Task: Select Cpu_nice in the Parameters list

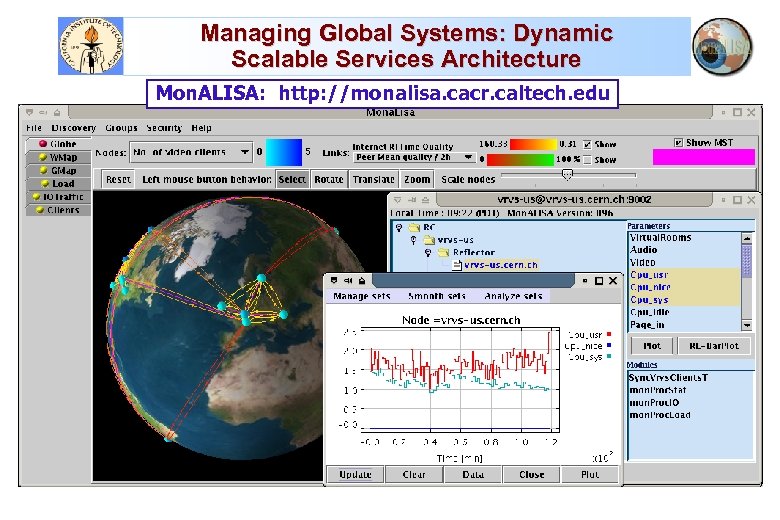Action: tap(684, 287)
